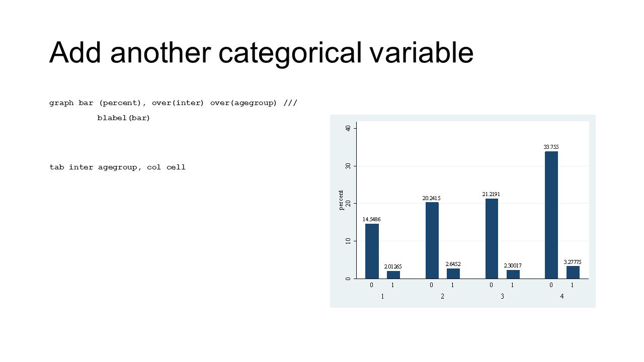Viewport: 644px width, 362px height.
Task: Select the bar labeled 14.5486
Action: point(372,251)
